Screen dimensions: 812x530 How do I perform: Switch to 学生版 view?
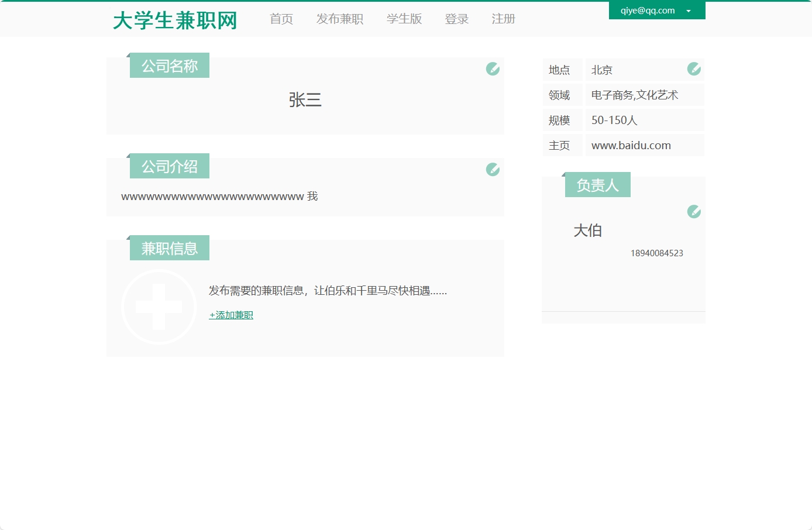(x=404, y=19)
